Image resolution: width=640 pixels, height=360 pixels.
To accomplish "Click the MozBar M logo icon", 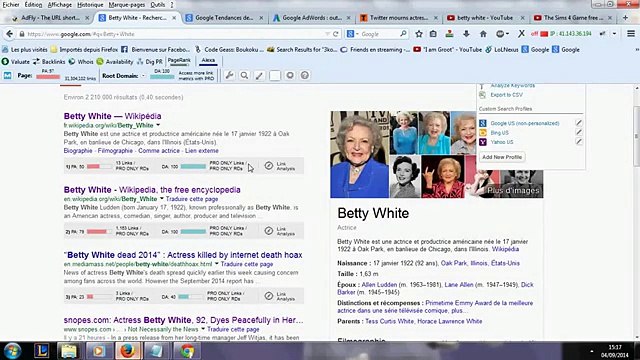I will pyautogui.click(x=7, y=76).
